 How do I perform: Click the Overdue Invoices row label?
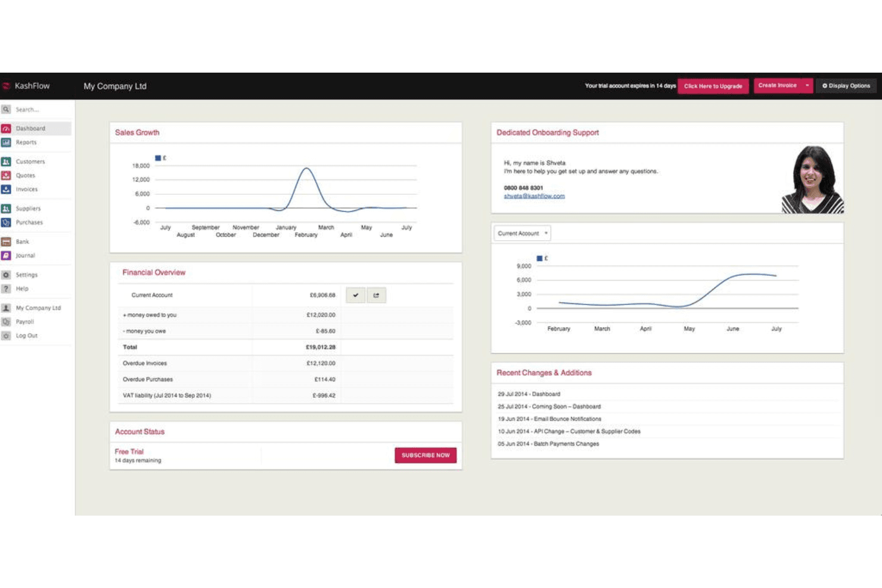click(x=145, y=363)
